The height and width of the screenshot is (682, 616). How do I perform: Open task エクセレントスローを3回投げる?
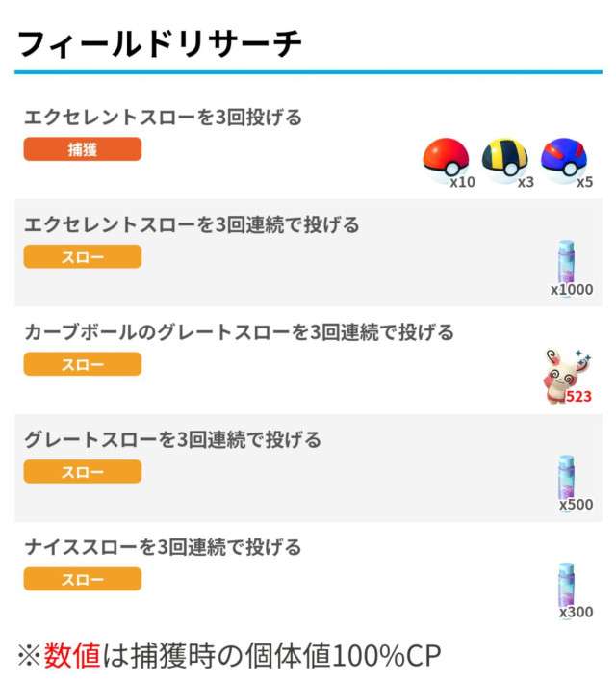point(163,118)
